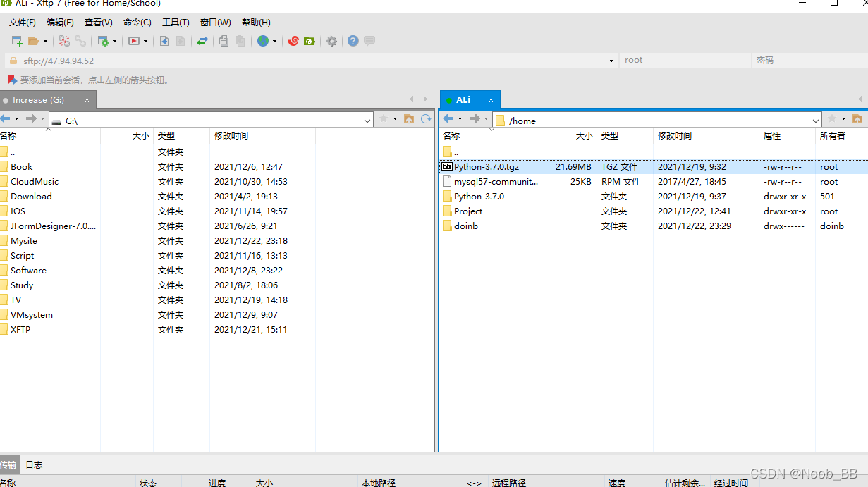Sort remote files by 所有者 column
Screen dimensions: 868x487
coord(841,136)
